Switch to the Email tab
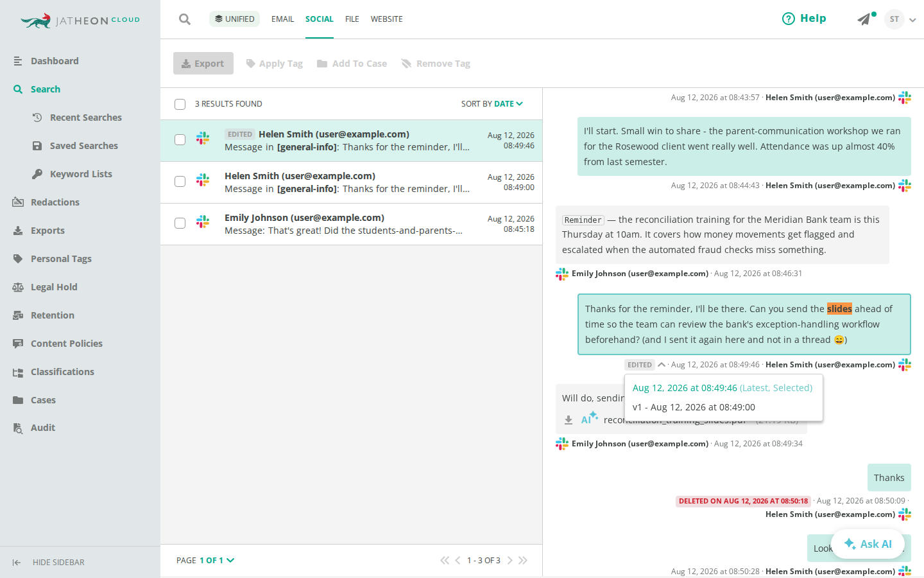 [282, 19]
